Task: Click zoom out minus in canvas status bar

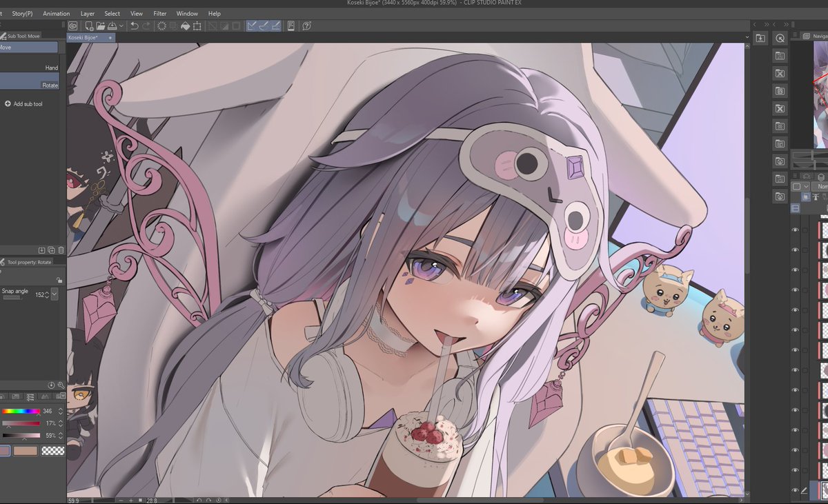Action: click(x=121, y=500)
